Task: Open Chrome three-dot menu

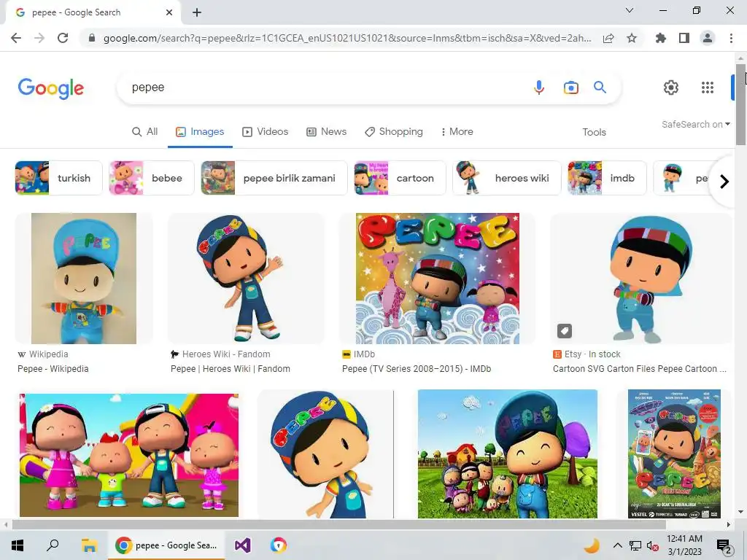Action: pyautogui.click(x=731, y=38)
